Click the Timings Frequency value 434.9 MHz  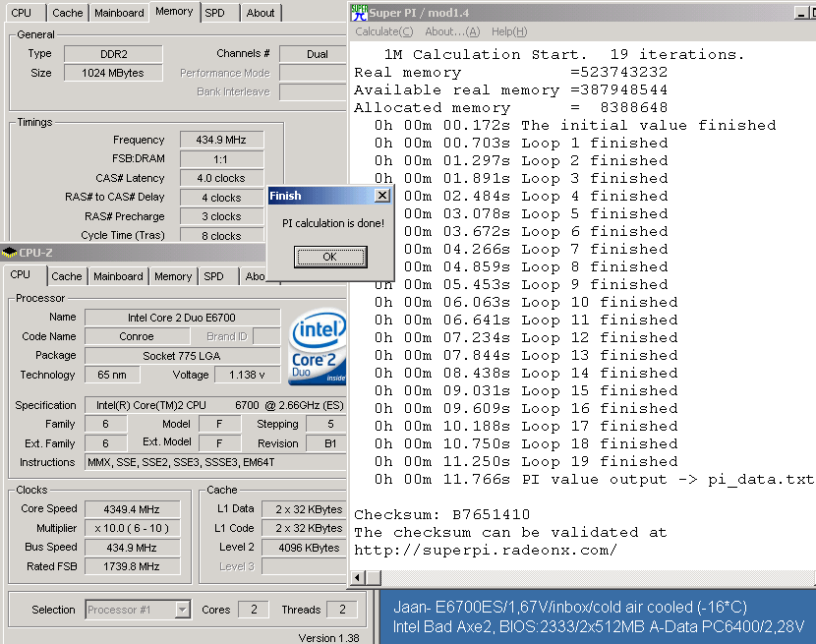[x=221, y=140]
